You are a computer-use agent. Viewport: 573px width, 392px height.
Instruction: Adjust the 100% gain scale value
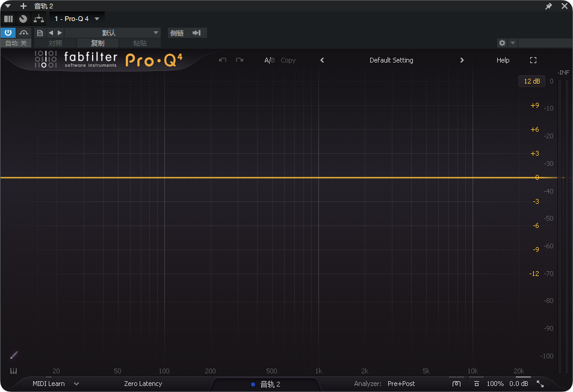point(495,384)
